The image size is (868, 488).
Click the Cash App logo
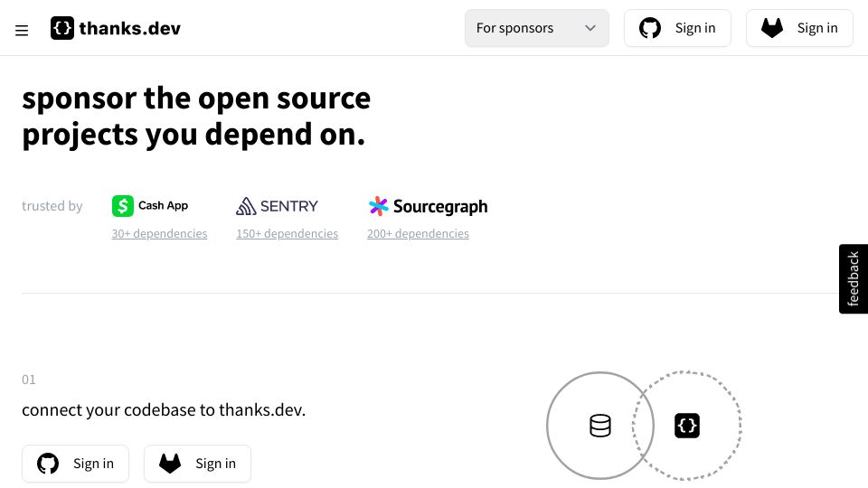(150, 206)
